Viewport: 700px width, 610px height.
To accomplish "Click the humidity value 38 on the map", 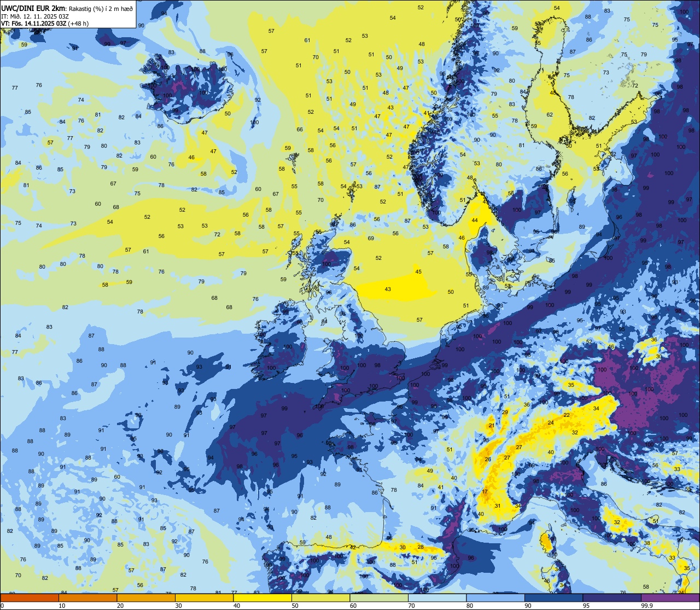I will pyautogui.click(x=646, y=543).
